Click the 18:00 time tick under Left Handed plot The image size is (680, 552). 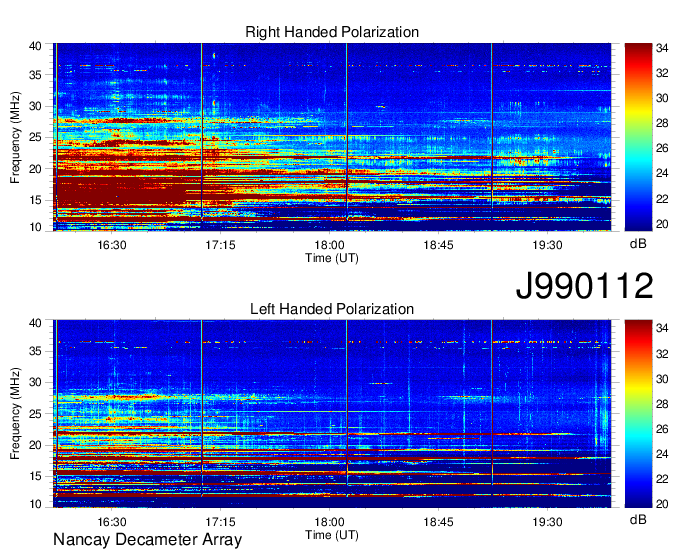(x=329, y=522)
